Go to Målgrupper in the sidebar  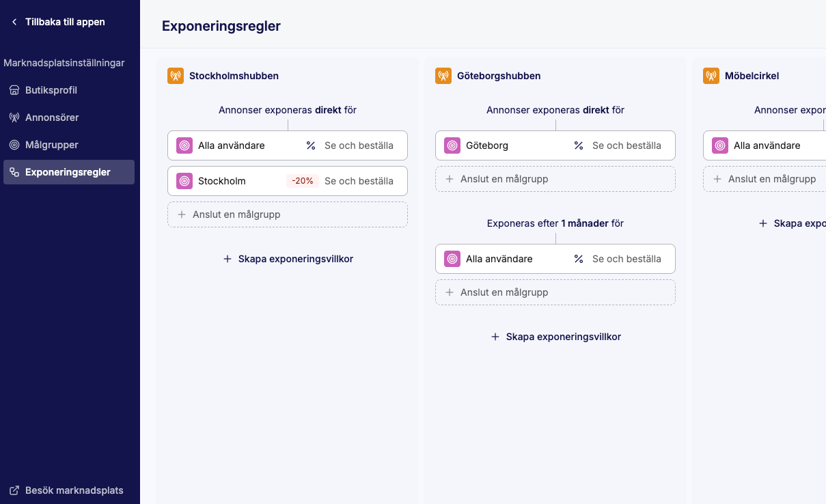51,145
